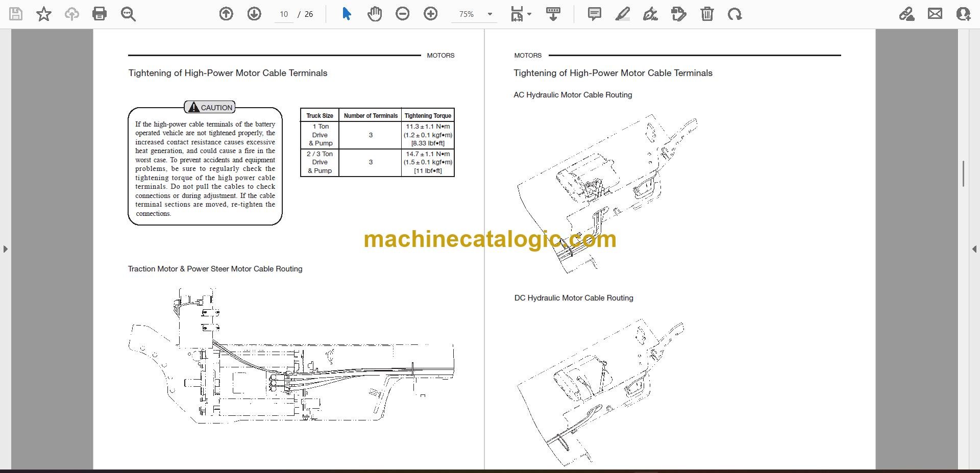
Task: Click the stamp tool icon
Action: pyautogui.click(x=679, y=14)
